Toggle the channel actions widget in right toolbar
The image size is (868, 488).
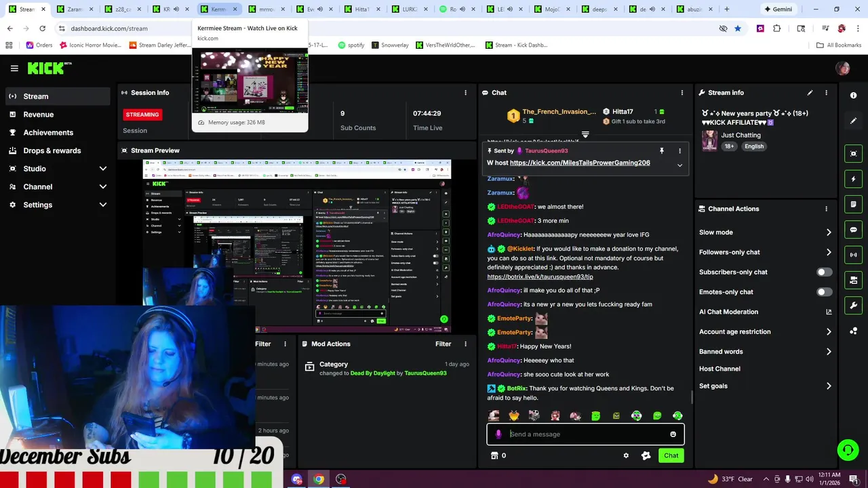coord(854,280)
